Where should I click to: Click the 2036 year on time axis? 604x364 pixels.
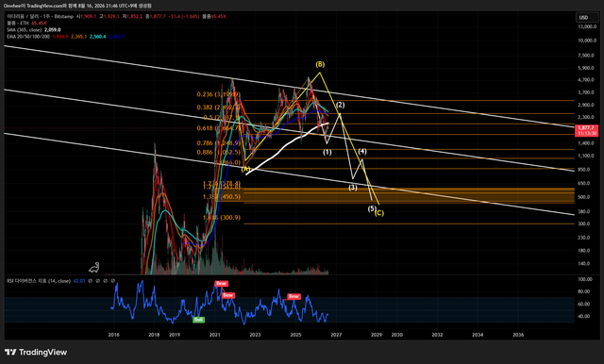point(518,335)
